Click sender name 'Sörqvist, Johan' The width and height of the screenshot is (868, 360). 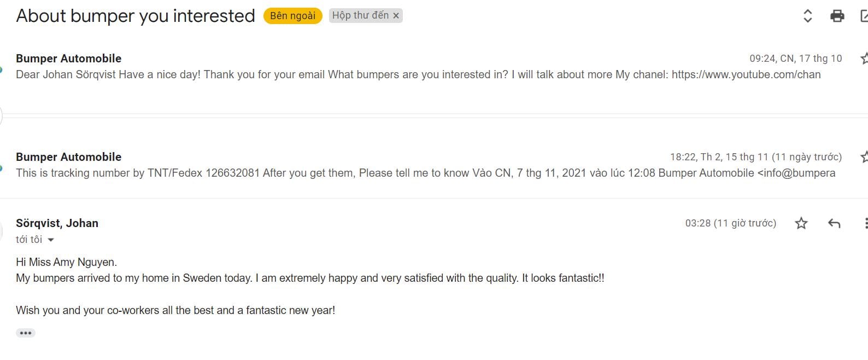pos(57,223)
